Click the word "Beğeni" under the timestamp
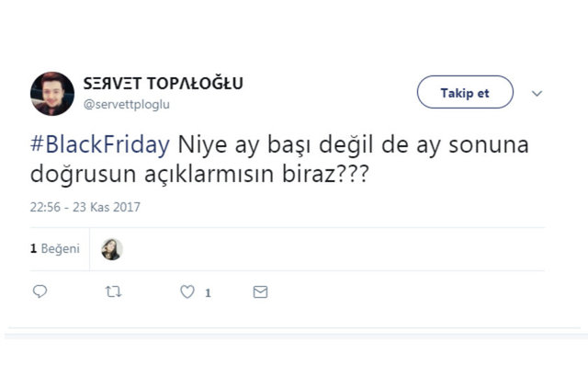Viewport: 588px width, 377px height. 61,248
